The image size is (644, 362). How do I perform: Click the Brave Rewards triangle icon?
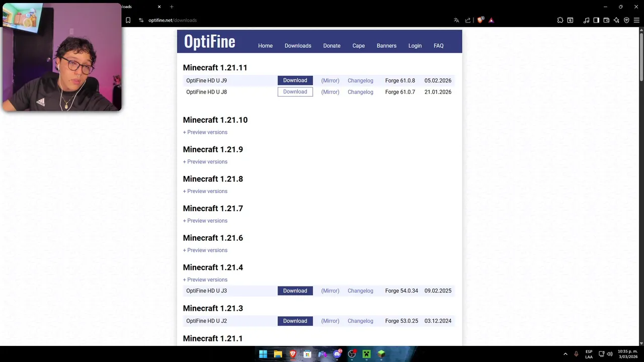tap(491, 20)
